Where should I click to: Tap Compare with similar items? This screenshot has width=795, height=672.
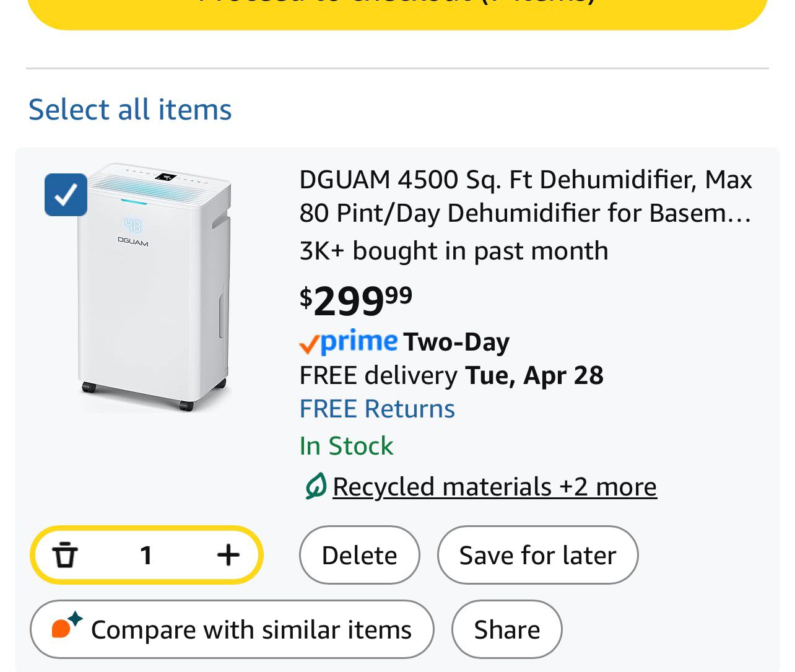point(232,629)
